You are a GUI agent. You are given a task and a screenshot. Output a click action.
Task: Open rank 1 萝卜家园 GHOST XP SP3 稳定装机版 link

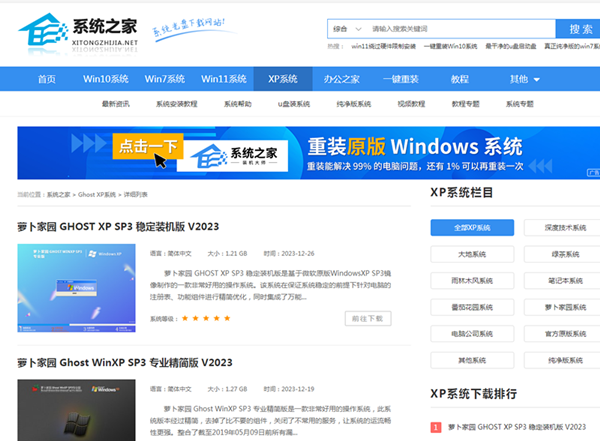(517, 427)
